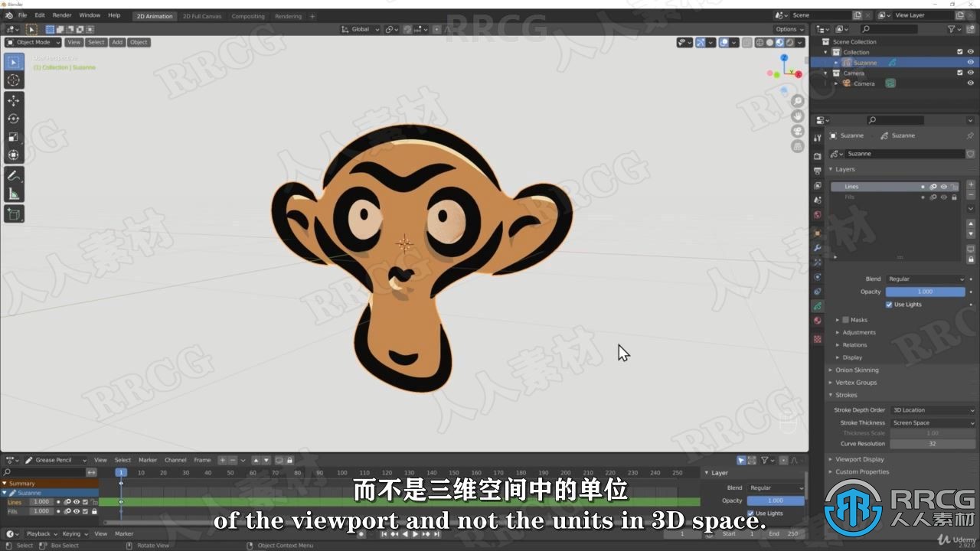Image resolution: width=980 pixels, height=551 pixels.
Task: Toggle Lines channel visibility in dopesheet
Action: [77, 502]
